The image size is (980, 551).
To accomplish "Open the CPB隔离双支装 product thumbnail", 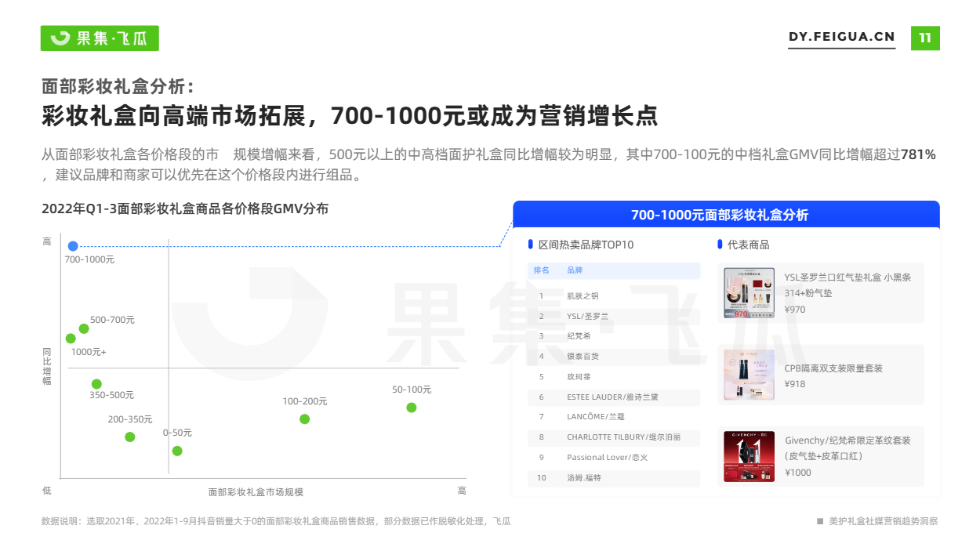I will pyautogui.click(x=749, y=375).
